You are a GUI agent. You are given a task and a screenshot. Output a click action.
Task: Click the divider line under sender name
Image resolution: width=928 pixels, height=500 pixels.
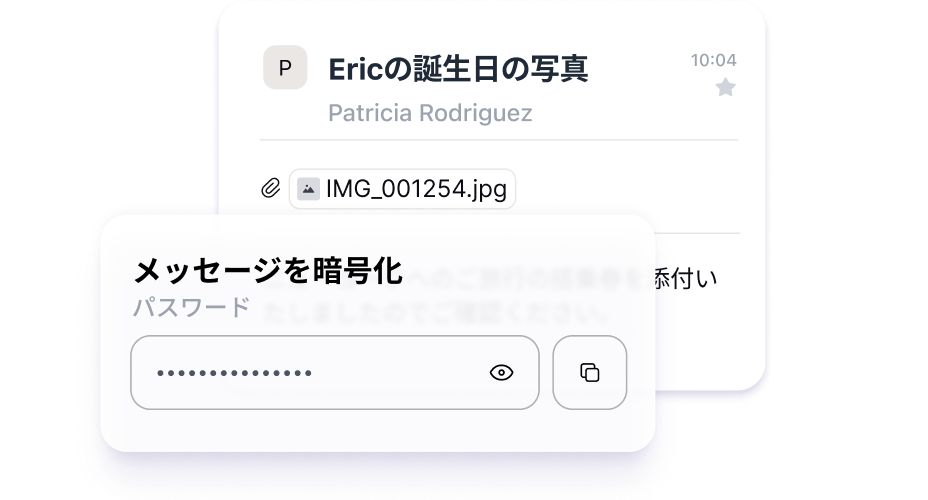499,140
